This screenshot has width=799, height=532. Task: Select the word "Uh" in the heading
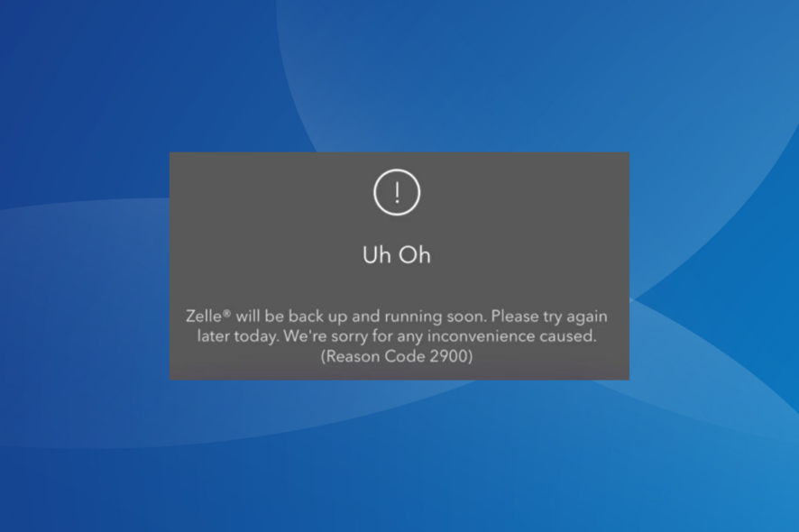(377, 255)
